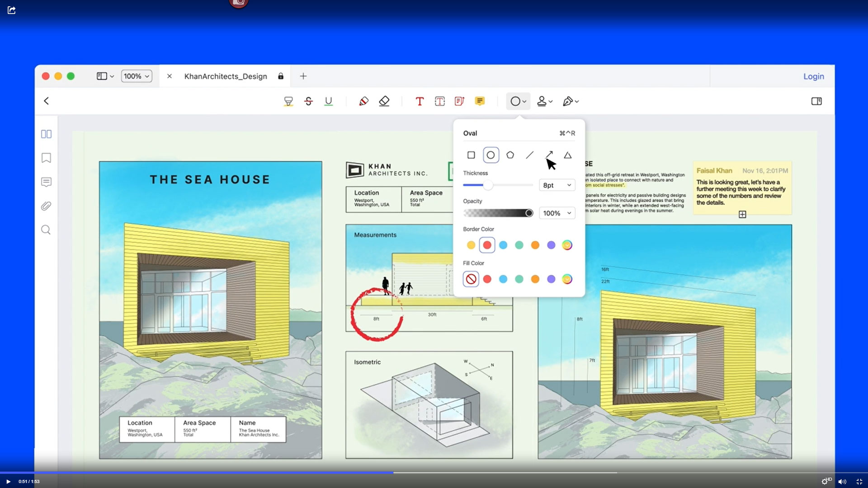This screenshot has width=868, height=488.
Task: Open the custom border color picker
Action: (567, 245)
